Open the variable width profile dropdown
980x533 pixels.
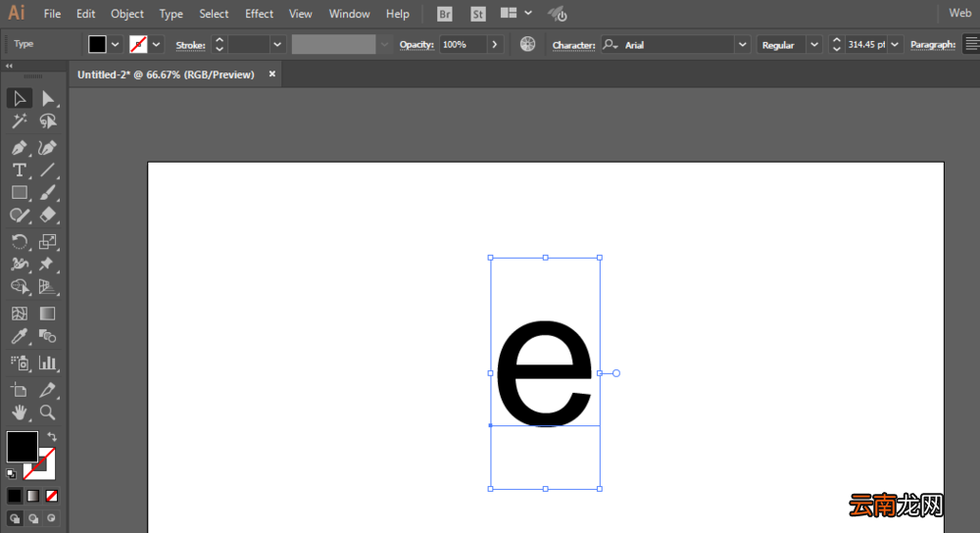click(384, 44)
